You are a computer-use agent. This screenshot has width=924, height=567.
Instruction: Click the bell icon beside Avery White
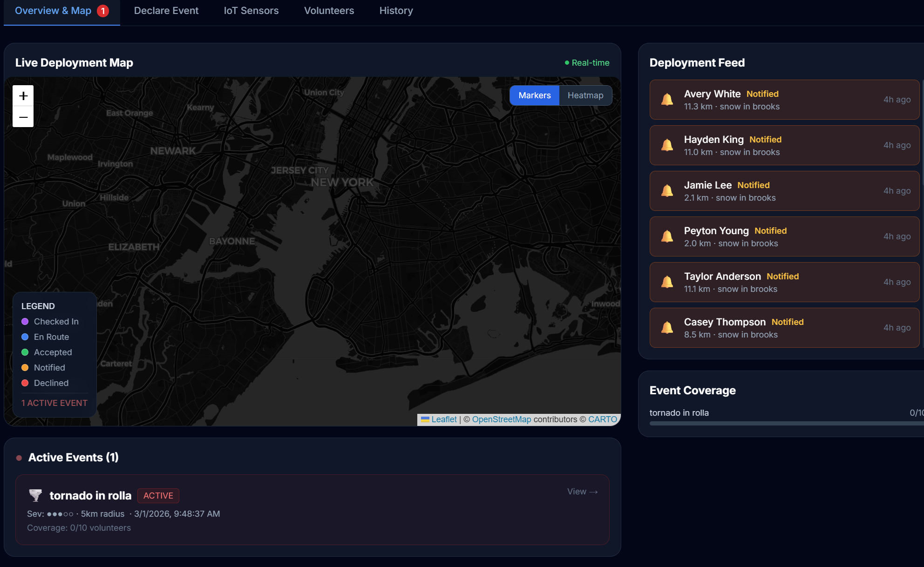click(x=667, y=100)
